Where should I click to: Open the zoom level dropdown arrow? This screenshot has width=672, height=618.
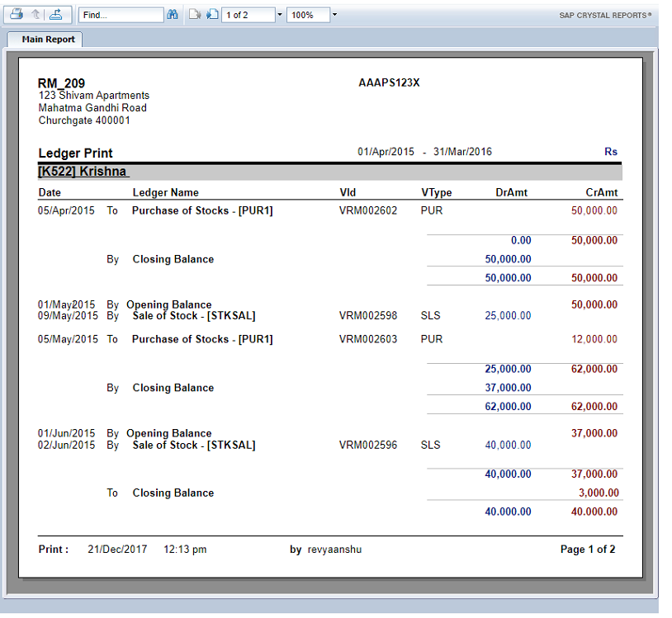[x=334, y=15]
